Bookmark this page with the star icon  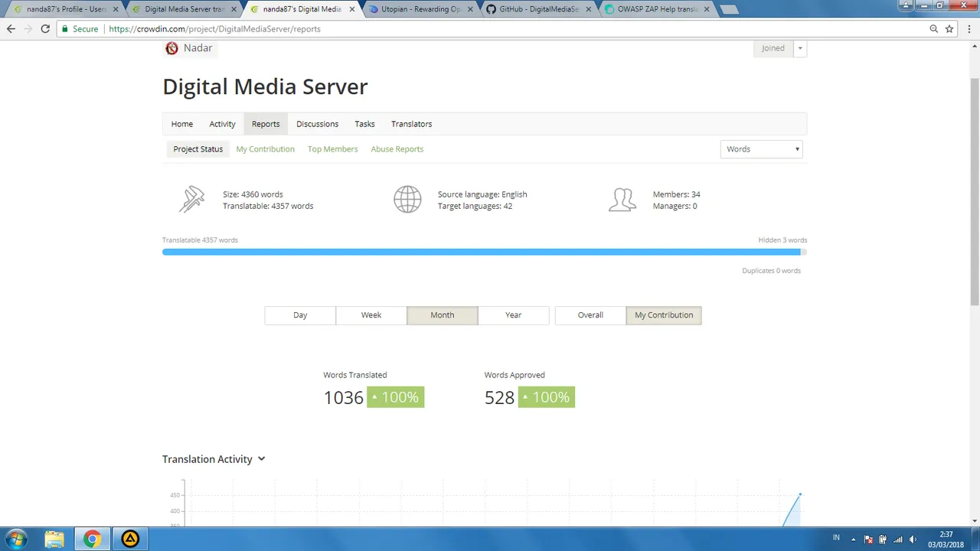[949, 29]
